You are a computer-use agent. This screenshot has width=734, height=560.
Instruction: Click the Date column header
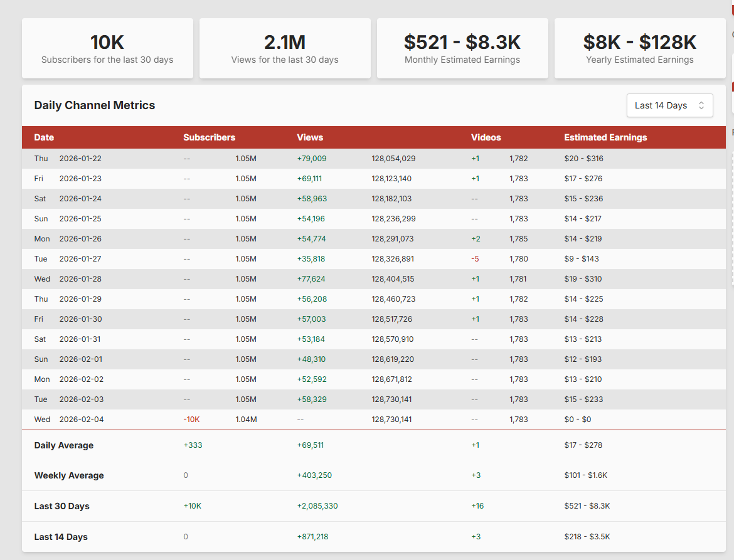tap(44, 137)
